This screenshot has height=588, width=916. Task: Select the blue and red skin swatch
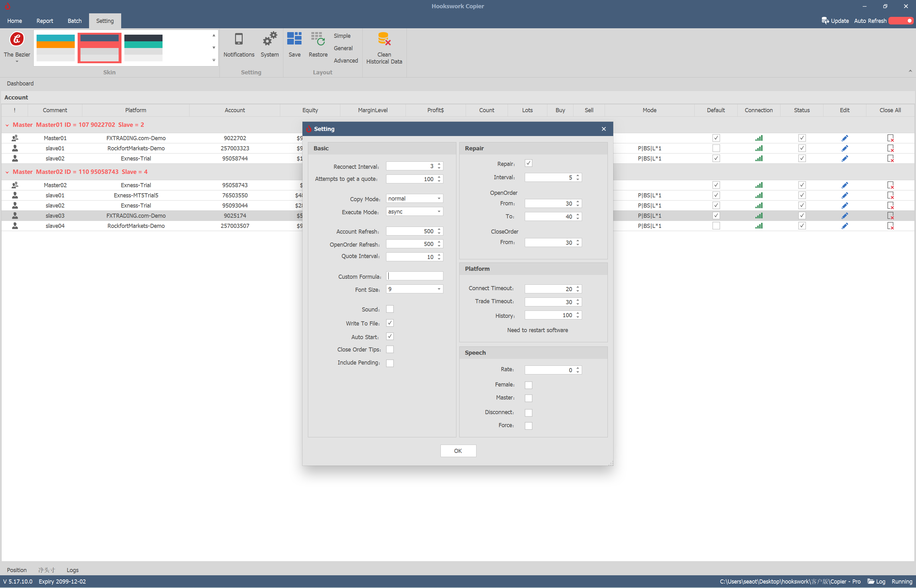pyautogui.click(x=99, y=48)
